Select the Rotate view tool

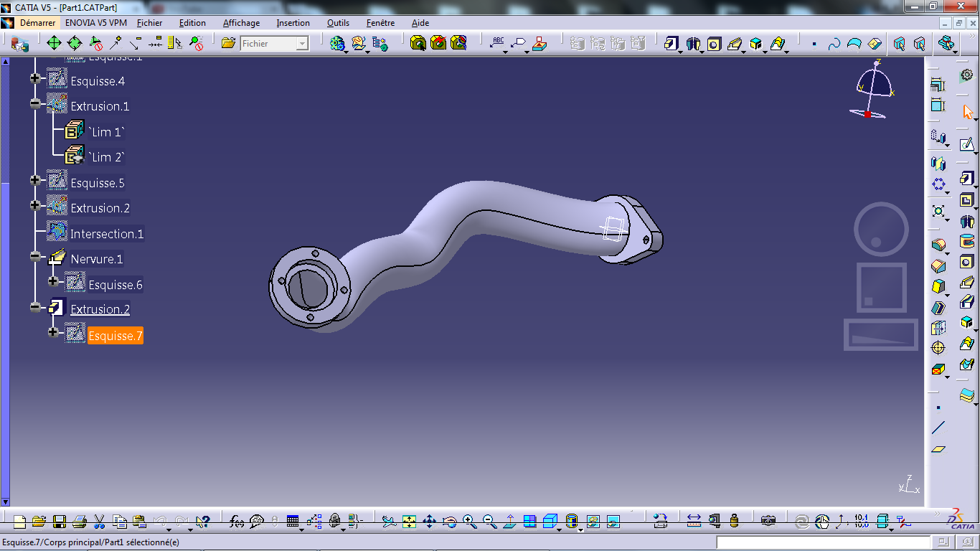(x=449, y=522)
